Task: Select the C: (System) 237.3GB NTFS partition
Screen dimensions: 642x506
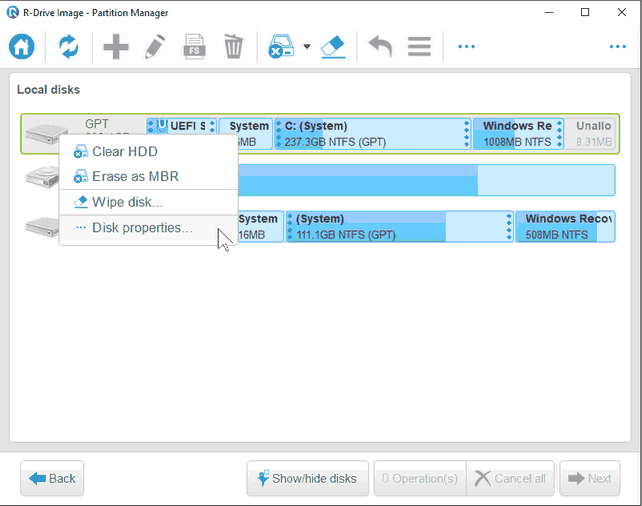Action: click(x=372, y=134)
